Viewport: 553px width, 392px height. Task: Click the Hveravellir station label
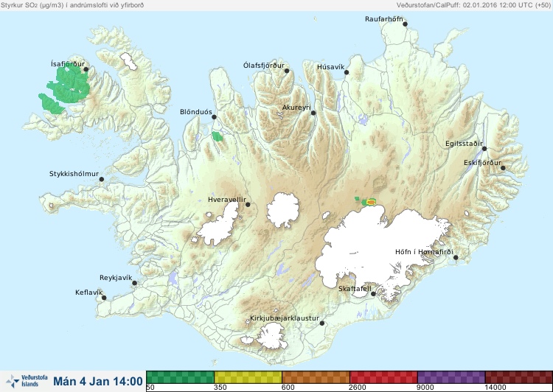coord(227,200)
